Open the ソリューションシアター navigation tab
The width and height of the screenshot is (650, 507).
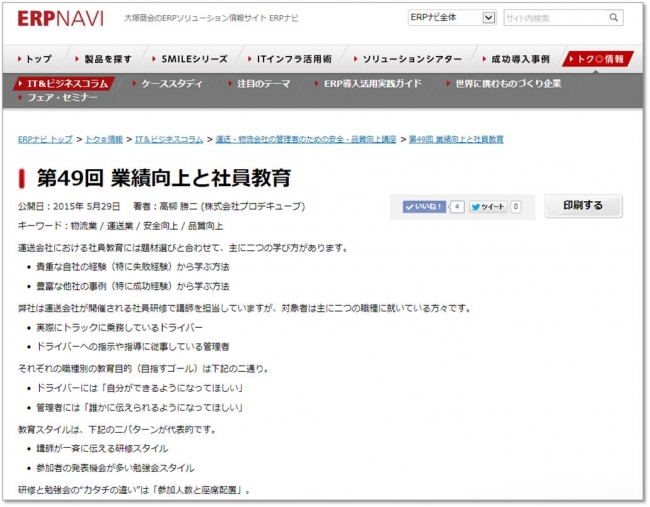[407, 59]
